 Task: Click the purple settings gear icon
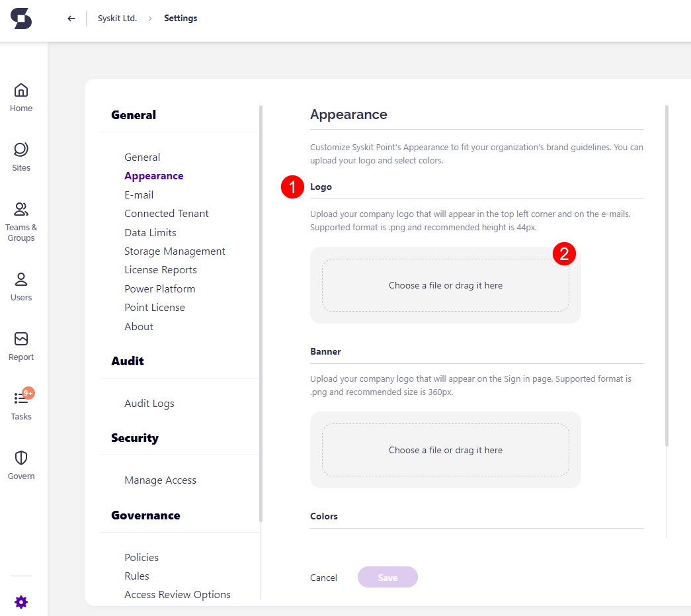(x=21, y=602)
